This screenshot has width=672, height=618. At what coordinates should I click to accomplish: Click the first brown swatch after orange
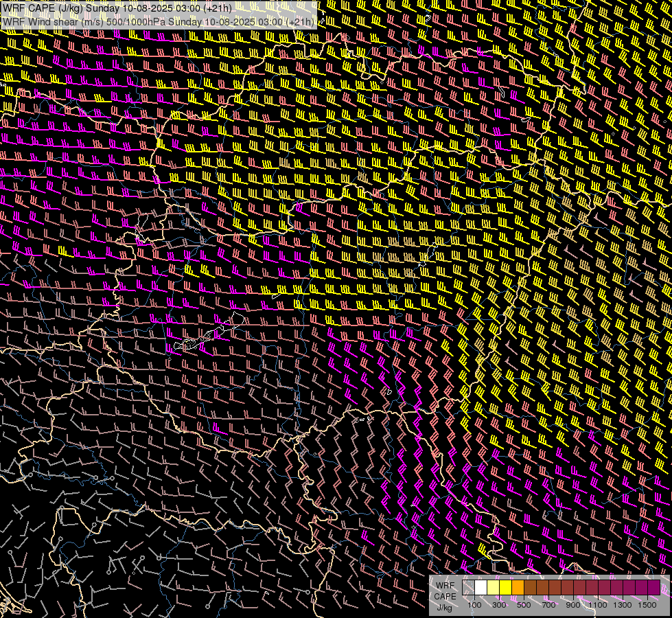[x=530, y=588]
